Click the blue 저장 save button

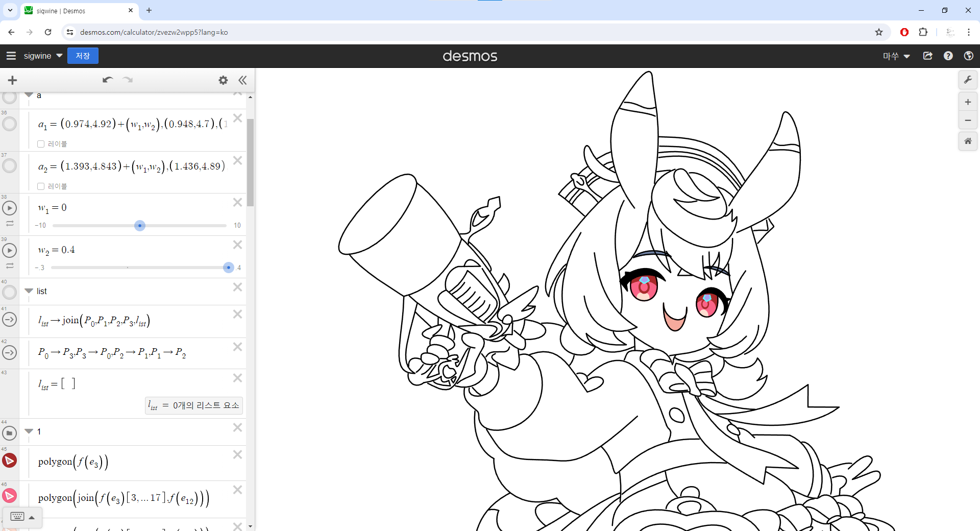click(83, 56)
